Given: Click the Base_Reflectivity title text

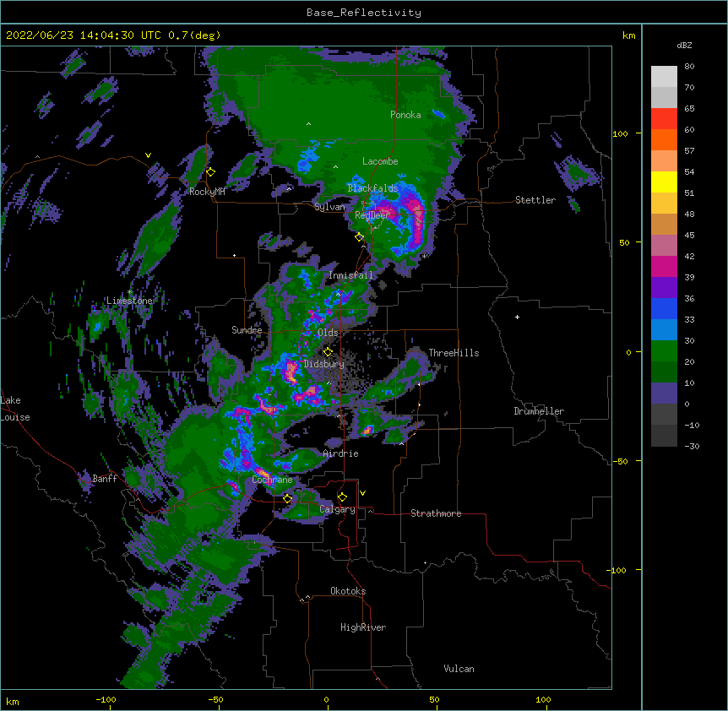Looking at the screenshot, I should [364, 13].
